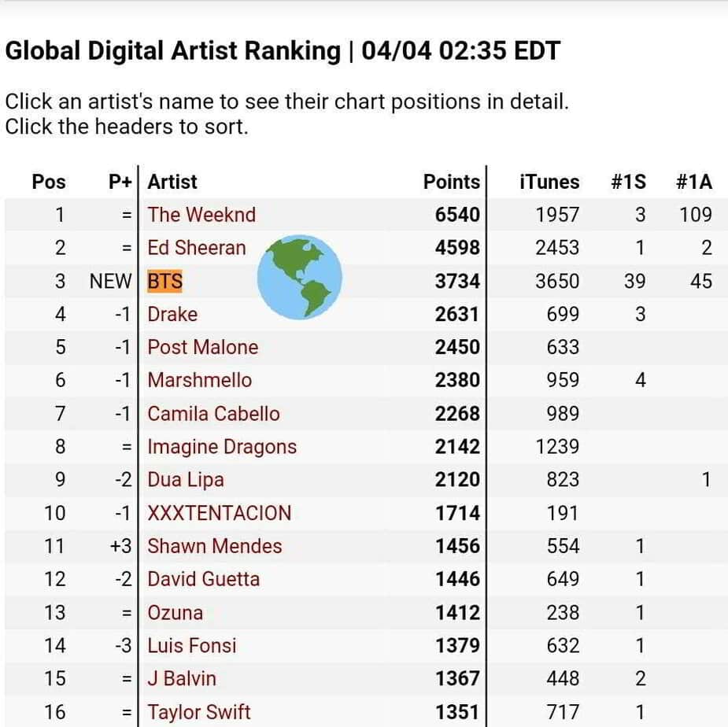
Task: Sort by the iTunes column header
Action: click(549, 182)
